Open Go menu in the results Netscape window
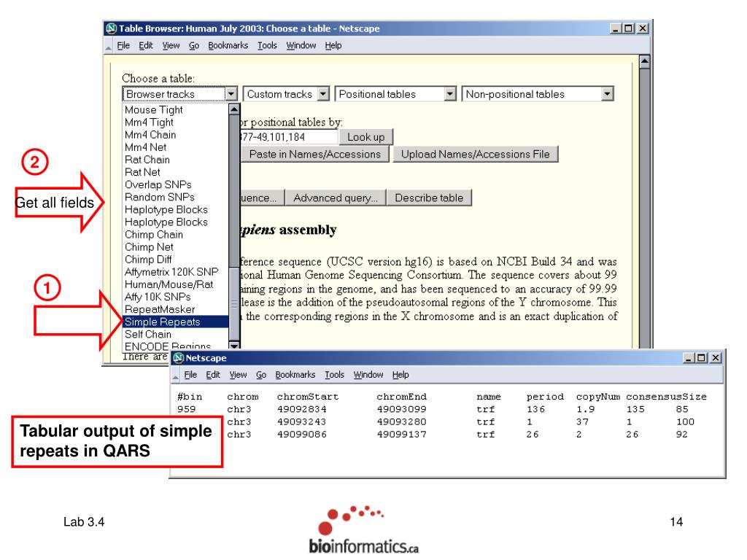The image size is (747, 560). coord(261,375)
